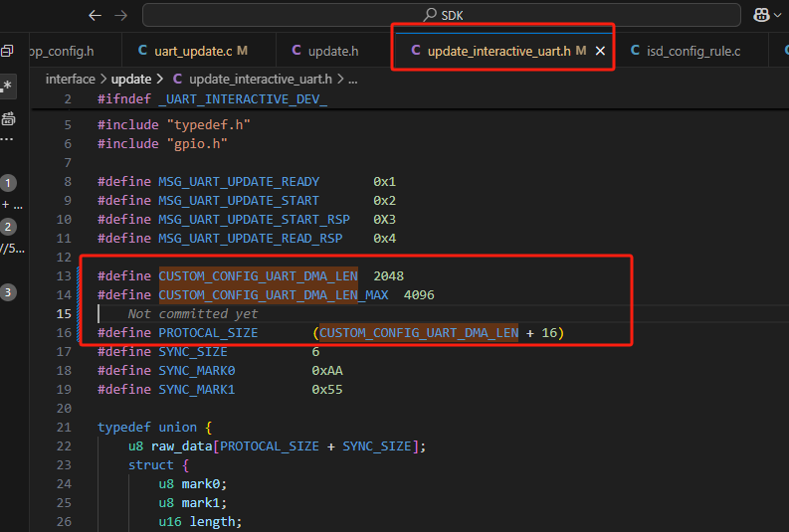Viewport: 789px width, 532px height.
Task: Click the SYNC_MARK0 macro name
Action: 197,371
